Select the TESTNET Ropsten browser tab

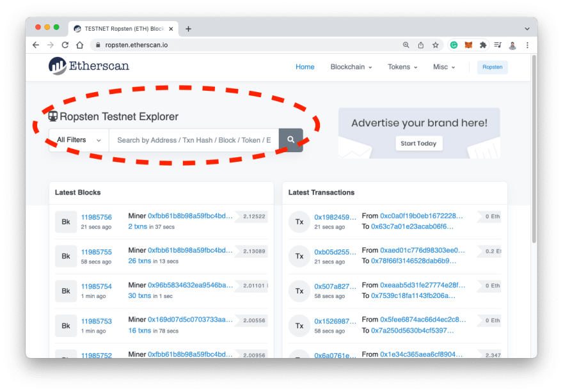(122, 29)
